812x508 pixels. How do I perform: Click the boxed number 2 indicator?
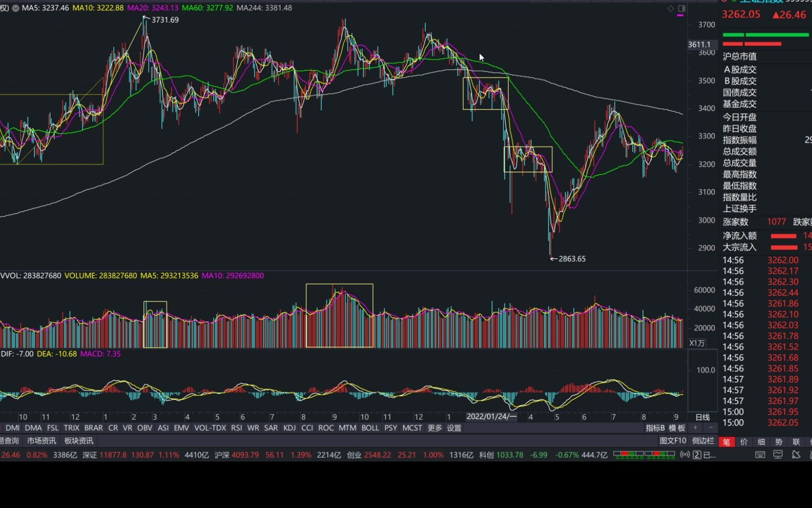pos(697,455)
